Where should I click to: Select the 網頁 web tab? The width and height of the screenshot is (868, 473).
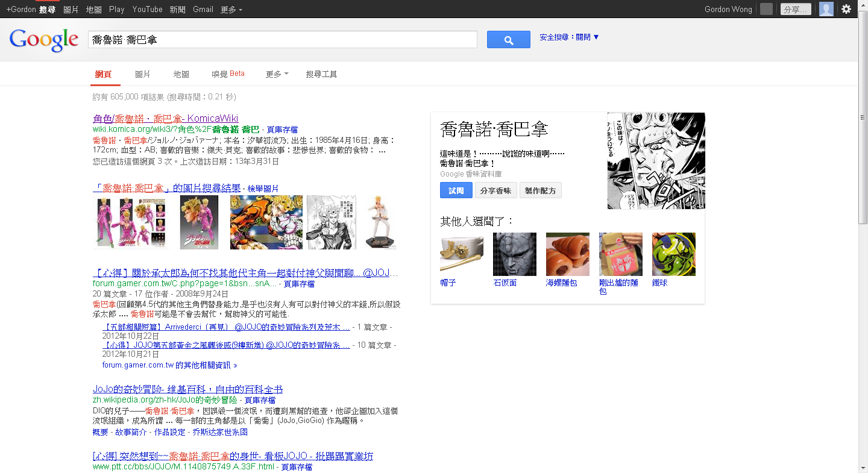click(x=103, y=74)
